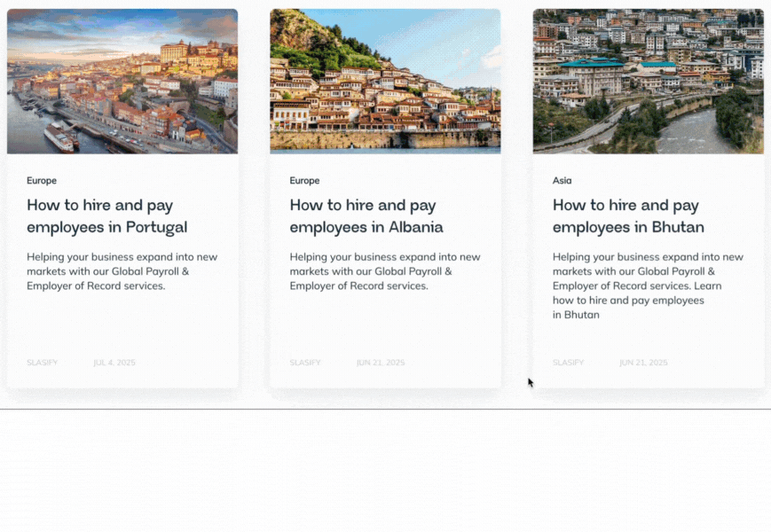Open the Portugal city photo thumbnail
This screenshot has width=771, height=532.
pos(122,82)
